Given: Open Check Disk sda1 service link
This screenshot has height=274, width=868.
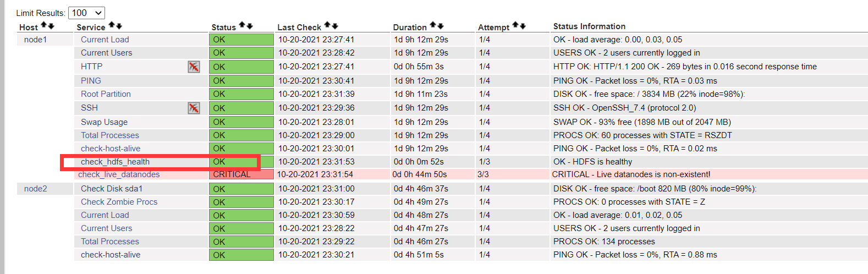Looking at the screenshot, I should tap(112, 189).
